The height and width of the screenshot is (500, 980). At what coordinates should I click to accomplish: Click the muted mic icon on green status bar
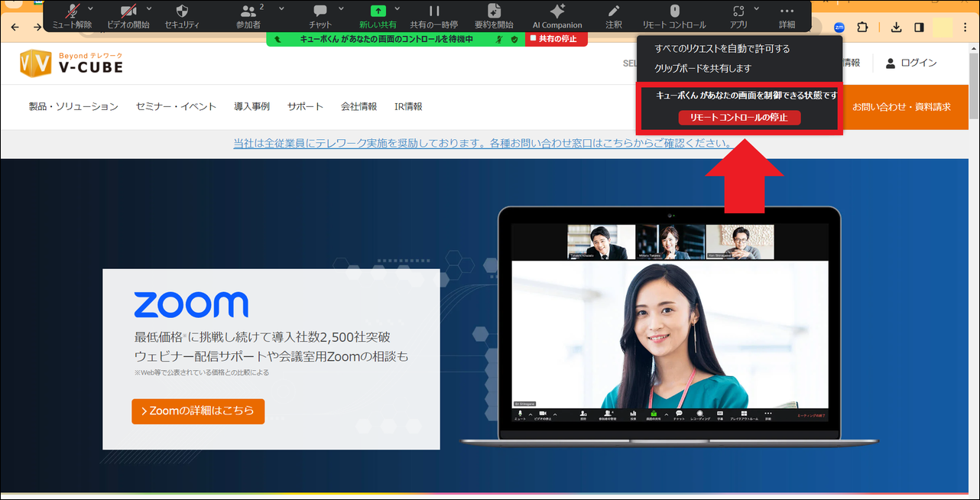click(x=498, y=39)
